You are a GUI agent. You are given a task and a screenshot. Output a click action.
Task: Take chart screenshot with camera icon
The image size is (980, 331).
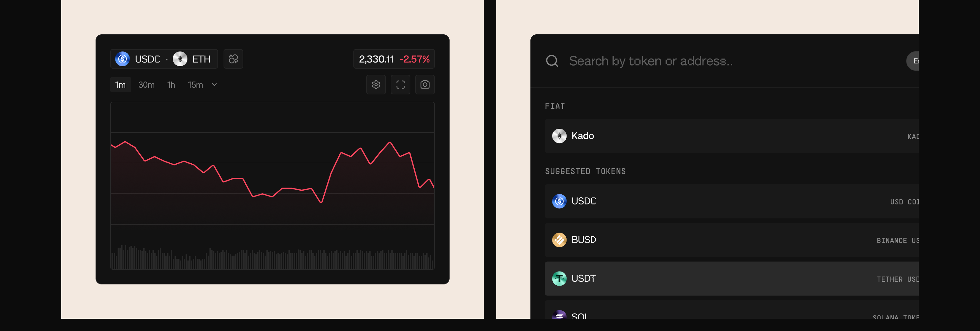coord(424,85)
